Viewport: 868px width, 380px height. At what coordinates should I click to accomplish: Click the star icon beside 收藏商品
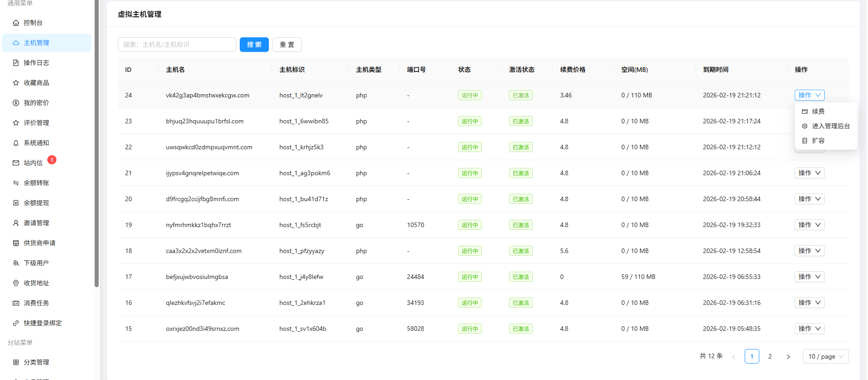pos(16,83)
